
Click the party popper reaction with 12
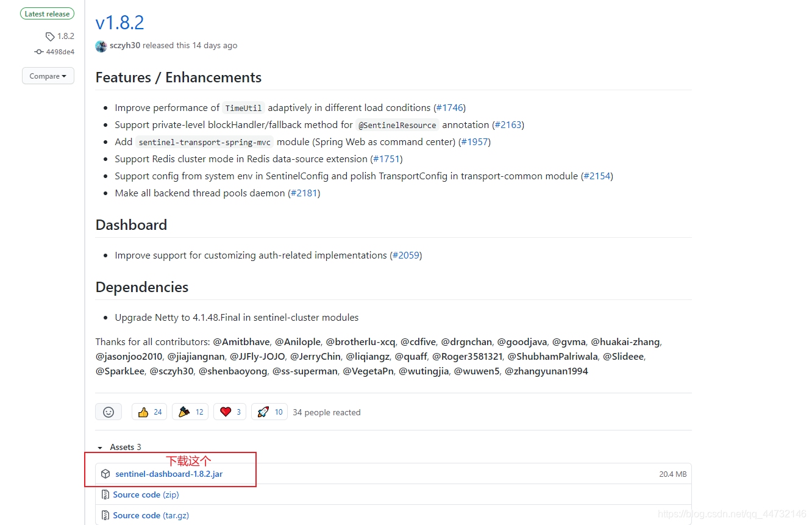click(x=190, y=412)
